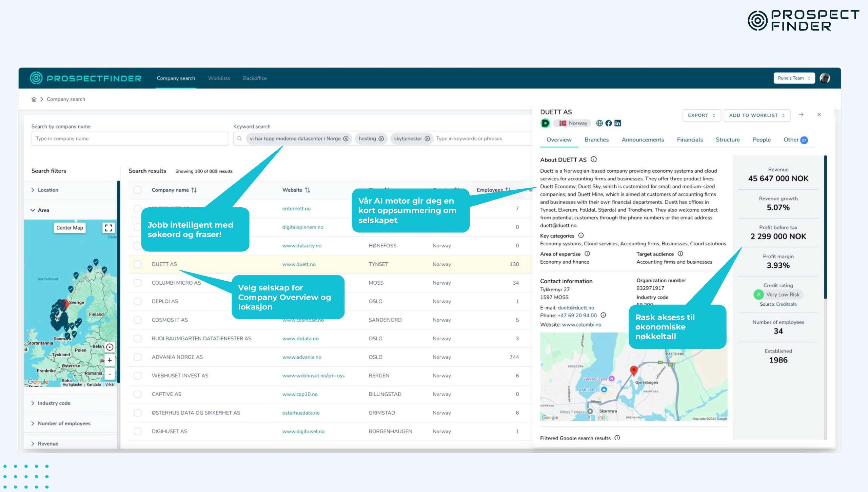Click my-location target icon on map

tap(110, 347)
